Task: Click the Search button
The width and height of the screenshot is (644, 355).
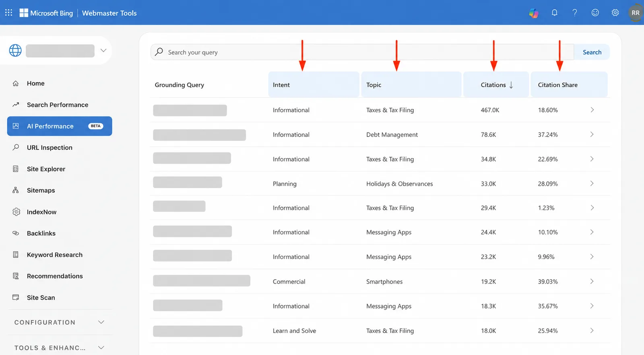Action: [592, 52]
